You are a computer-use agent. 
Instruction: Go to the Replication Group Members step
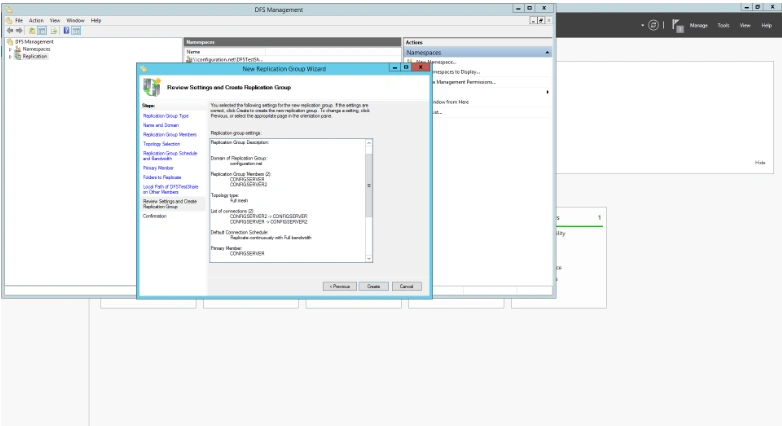point(170,135)
